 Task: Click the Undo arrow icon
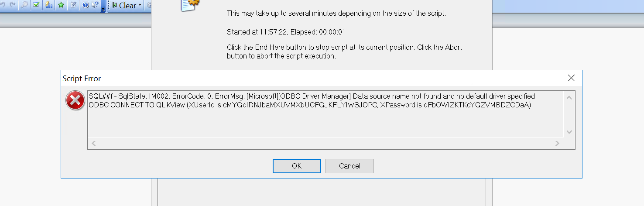(x=3, y=5)
